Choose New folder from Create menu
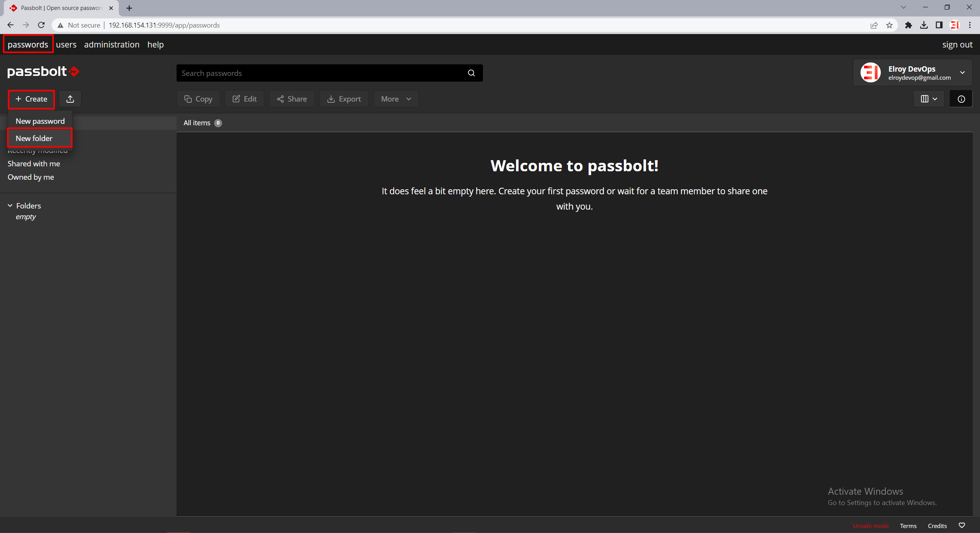The width and height of the screenshot is (980, 533). click(40, 138)
